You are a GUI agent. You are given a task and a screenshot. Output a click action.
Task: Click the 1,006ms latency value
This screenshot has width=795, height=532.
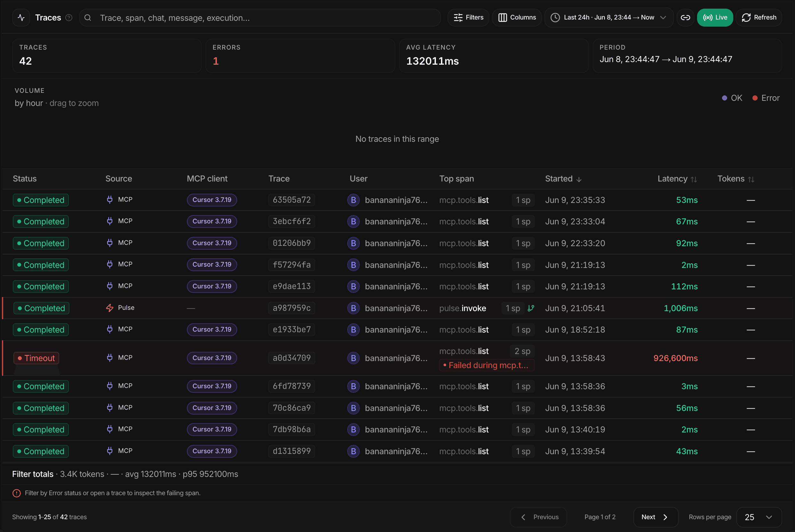pyautogui.click(x=680, y=308)
